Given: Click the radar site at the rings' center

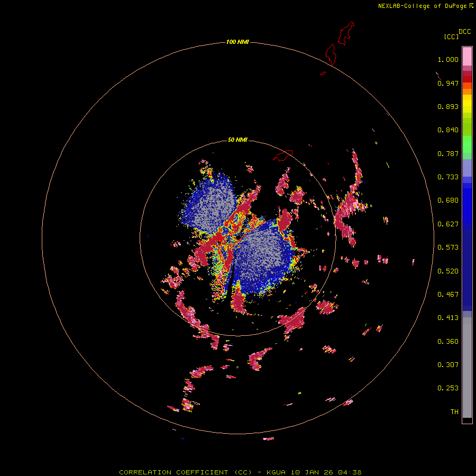Looking at the screenshot, I should [x=237, y=237].
